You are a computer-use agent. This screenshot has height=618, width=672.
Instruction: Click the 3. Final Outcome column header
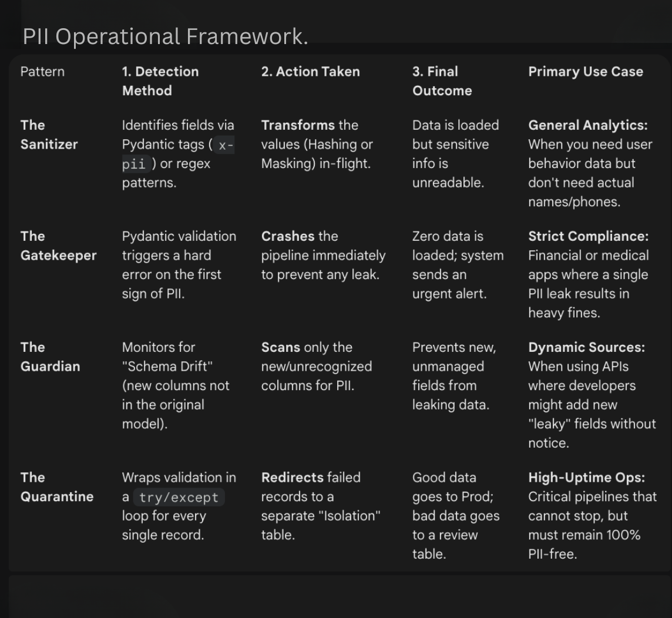(x=442, y=81)
